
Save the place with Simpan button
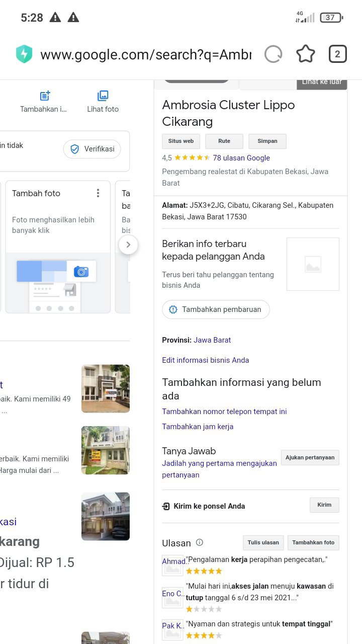point(267,141)
